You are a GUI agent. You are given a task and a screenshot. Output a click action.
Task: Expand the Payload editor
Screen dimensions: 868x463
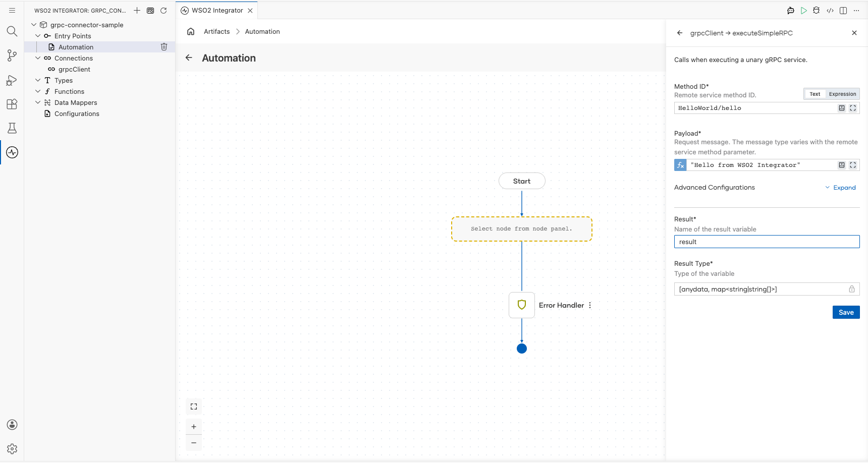(x=853, y=165)
